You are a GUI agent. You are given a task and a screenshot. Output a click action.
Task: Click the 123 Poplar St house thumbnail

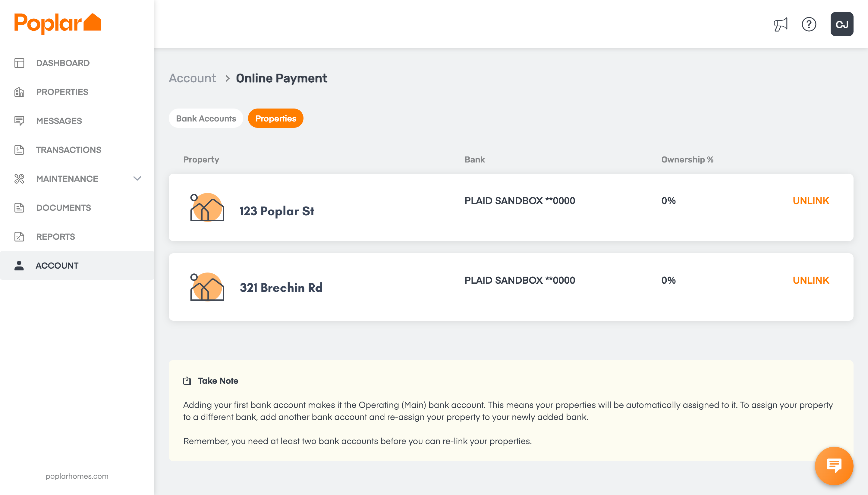point(207,207)
